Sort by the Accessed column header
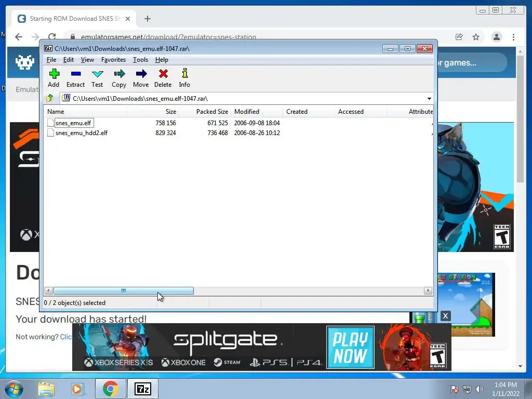 [x=361, y=112]
